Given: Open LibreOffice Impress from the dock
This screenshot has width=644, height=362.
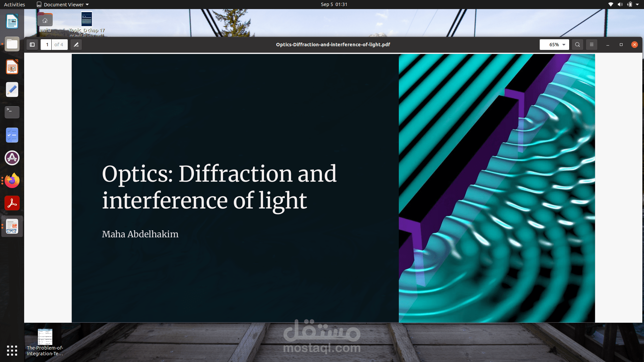Looking at the screenshot, I should click(12, 67).
